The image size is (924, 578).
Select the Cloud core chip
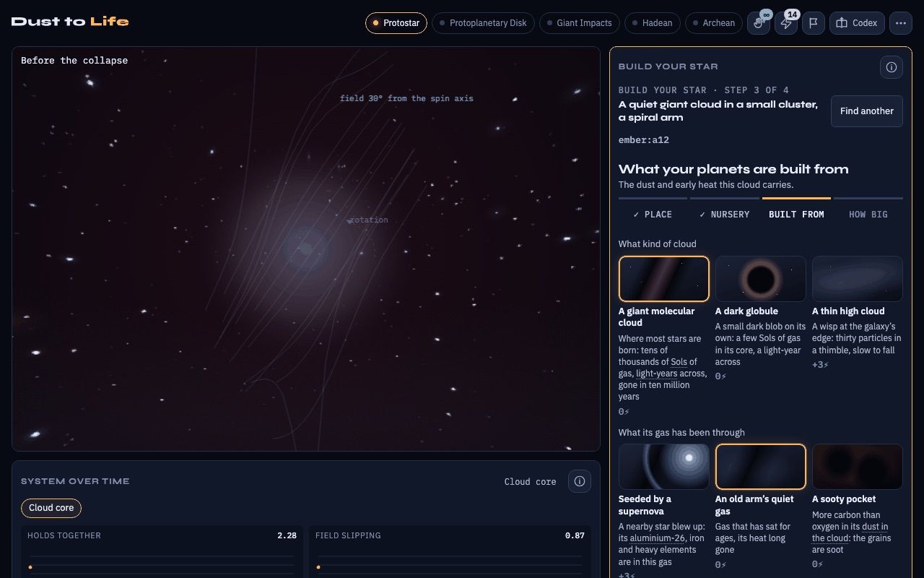click(51, 508)
